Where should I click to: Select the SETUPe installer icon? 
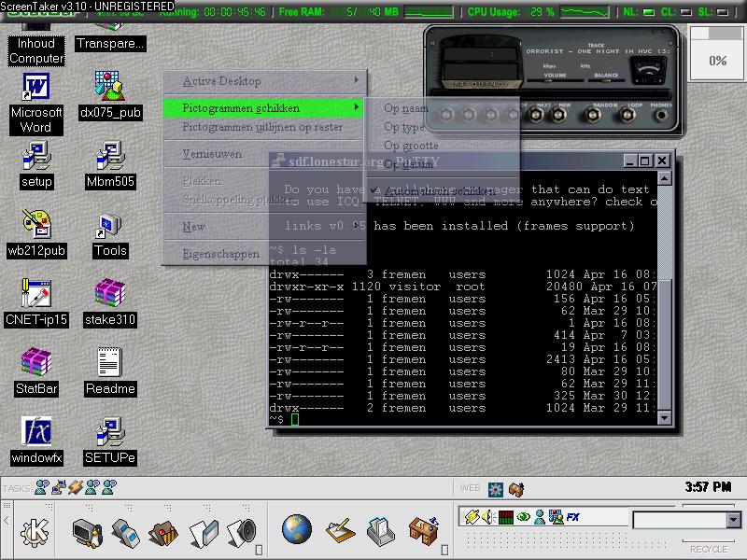pos(110,431)
